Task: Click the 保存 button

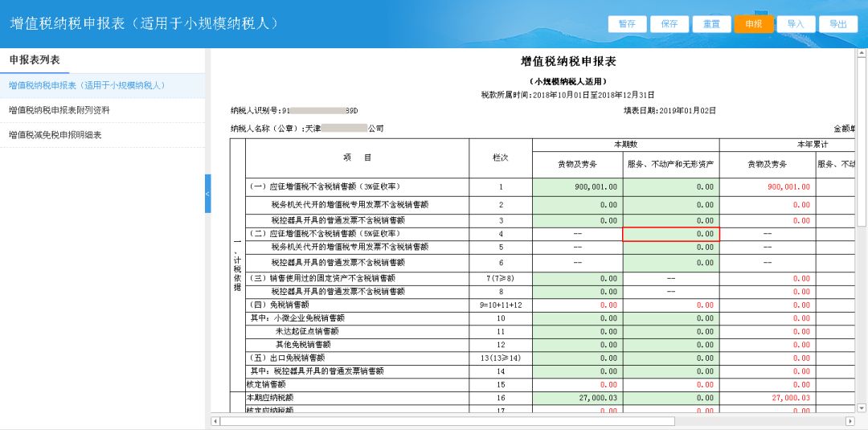Action: click(x=669, y=24)
